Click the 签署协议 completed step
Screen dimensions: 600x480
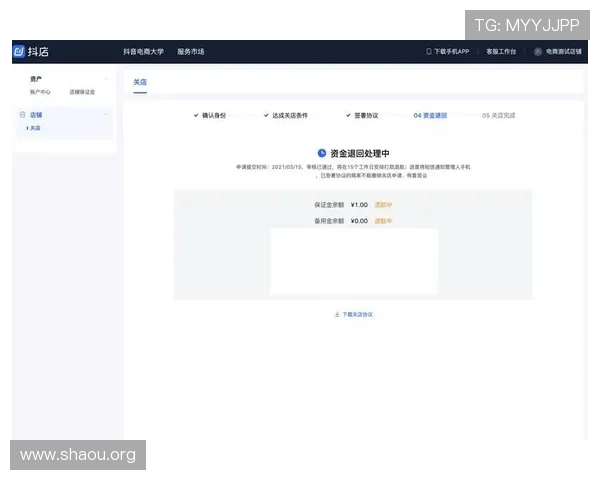click(x=366, y=115)
